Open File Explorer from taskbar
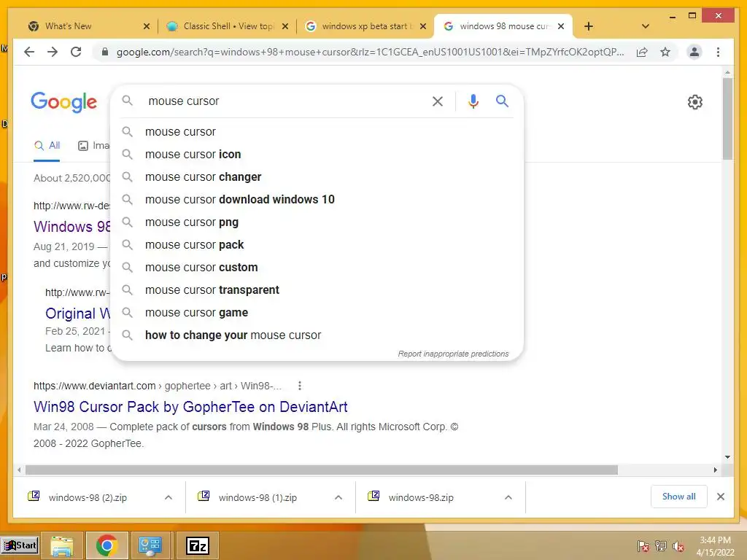This screenshot has width=747, height=560. click(x=62, y=545)
